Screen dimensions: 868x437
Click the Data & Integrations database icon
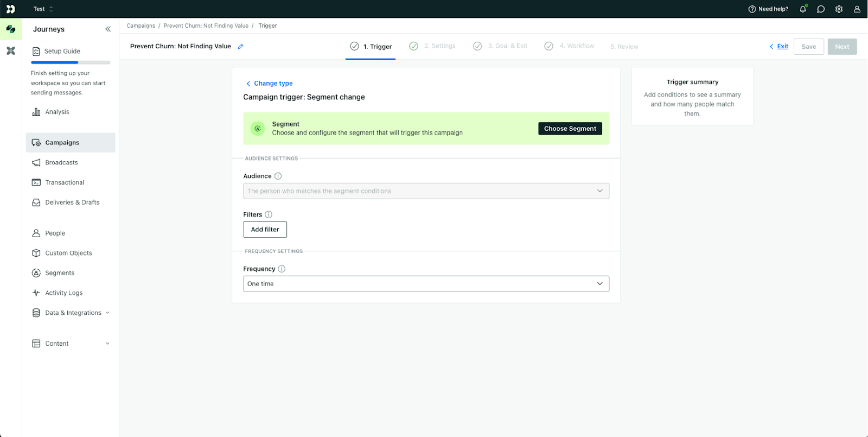pyautogui.click(x=36, y=313)
